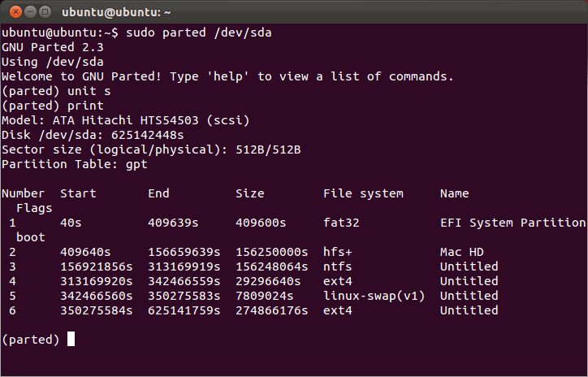Click the Model: ATA Hitachi HTS54503 line
This screenshot has width=588, height=377.
(126, 120)
